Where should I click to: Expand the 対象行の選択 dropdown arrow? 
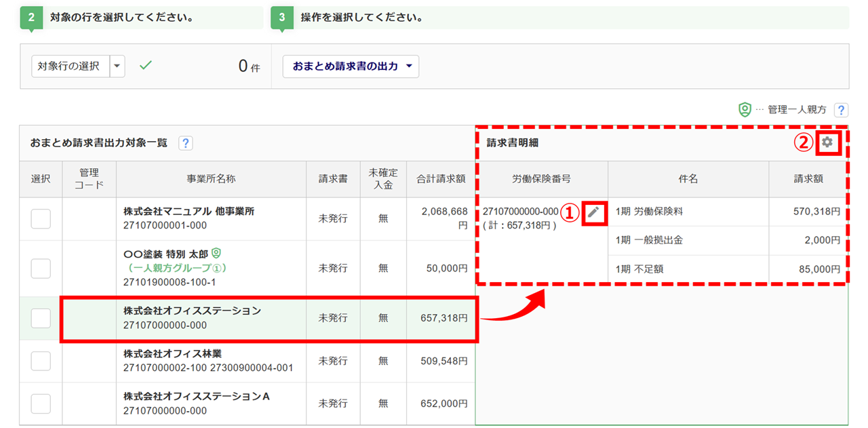[117, 66]
